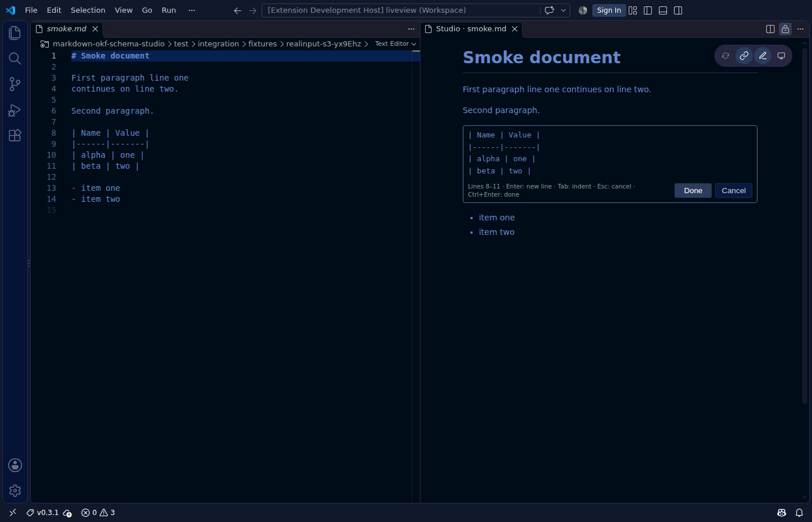Screen dimensions: 812x522
Task: Open the errors and warnings status item
Action: [98, 513]
